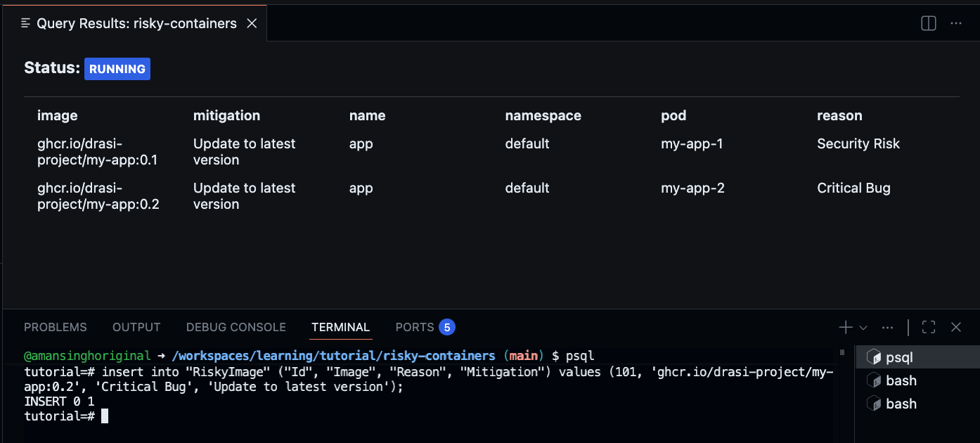Open the editor more actions ellipsis

[955, 23]
